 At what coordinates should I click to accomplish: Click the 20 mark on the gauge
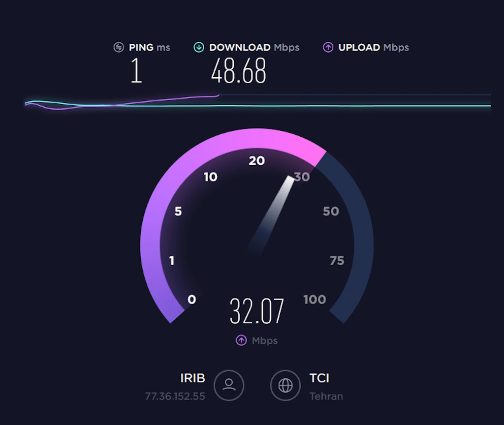[x=257, y=161]
